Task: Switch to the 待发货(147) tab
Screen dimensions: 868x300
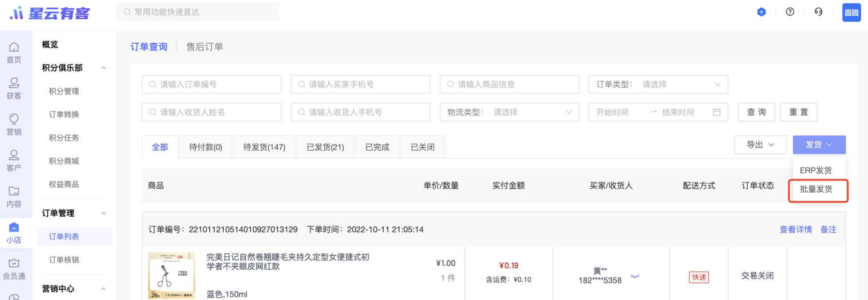Action: pos(264,147)
